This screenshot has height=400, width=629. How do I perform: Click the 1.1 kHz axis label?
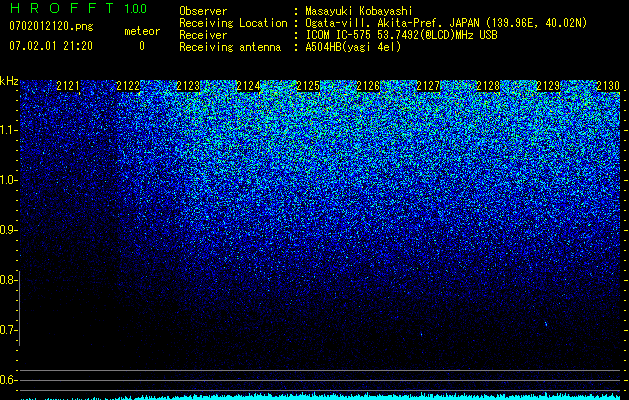(x=8, y=130)
